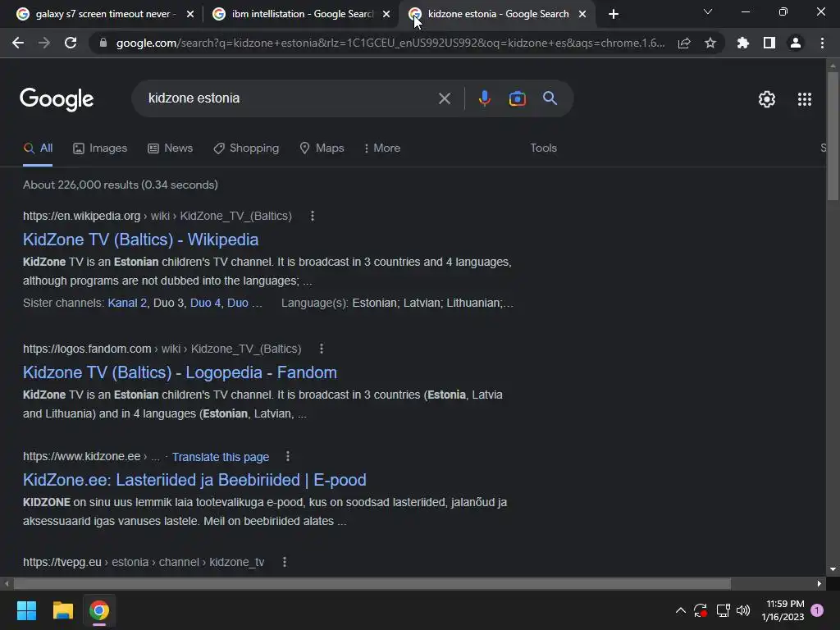This screenshot has width=840, height=630.
Task: Open the taskbar clock and date
Action: point(783,610)
